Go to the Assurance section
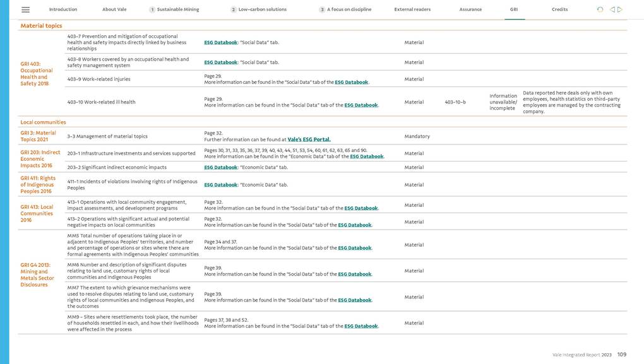This screenshot has width=644, height=364. (470, 9)
